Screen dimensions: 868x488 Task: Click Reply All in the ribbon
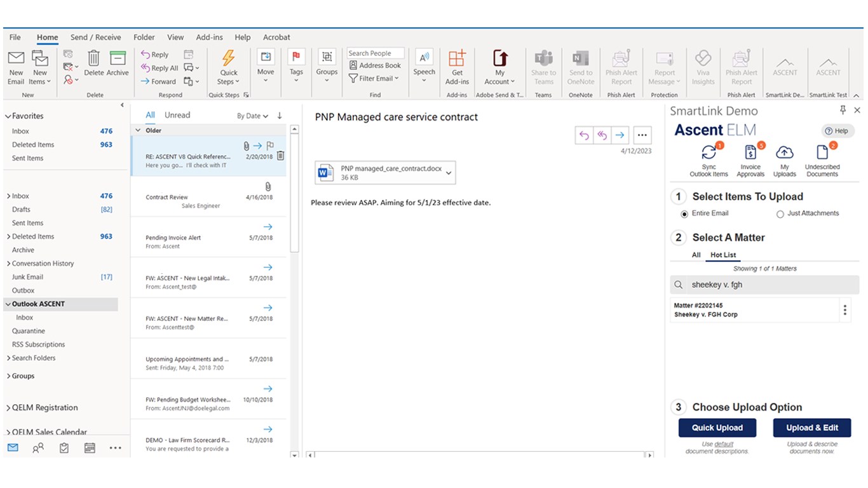point(159,68)
